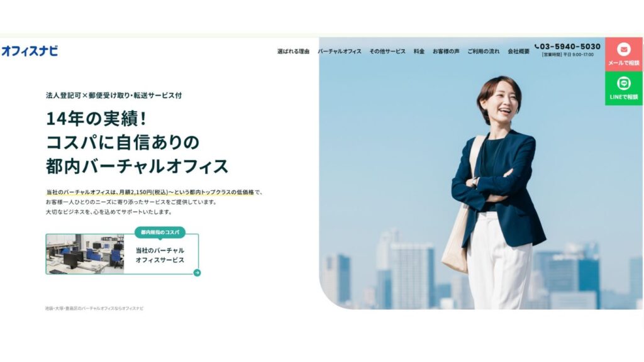Open お客様の声 navigation link
The image size is (644, 362).
coord(446,52)
